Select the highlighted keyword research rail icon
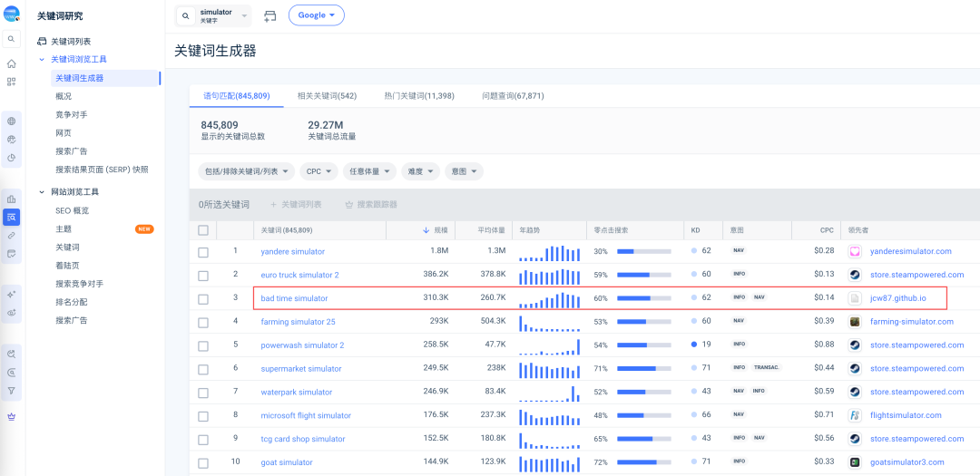This screenshot has height=476, width=980. click(11, 218)
